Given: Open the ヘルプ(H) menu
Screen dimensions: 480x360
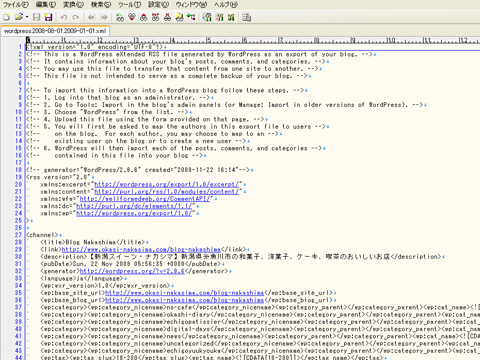Looking at the screenshot, I should tap(226, 5).
